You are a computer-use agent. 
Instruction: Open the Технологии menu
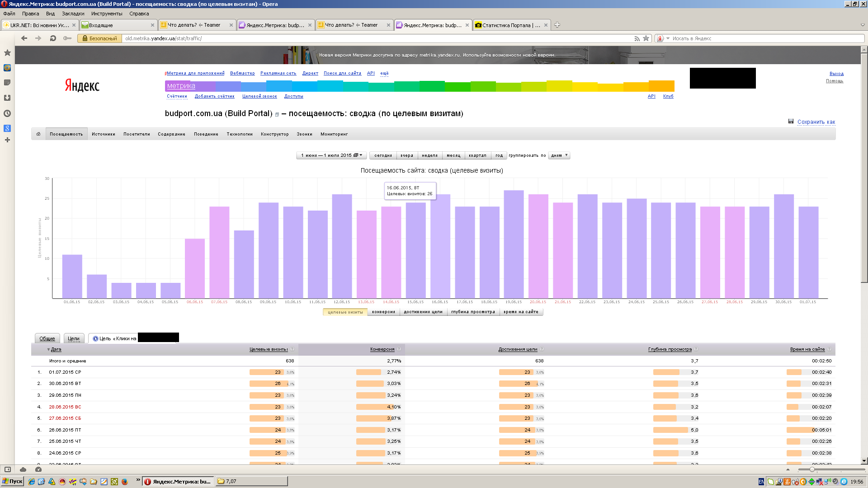point(240,134)
